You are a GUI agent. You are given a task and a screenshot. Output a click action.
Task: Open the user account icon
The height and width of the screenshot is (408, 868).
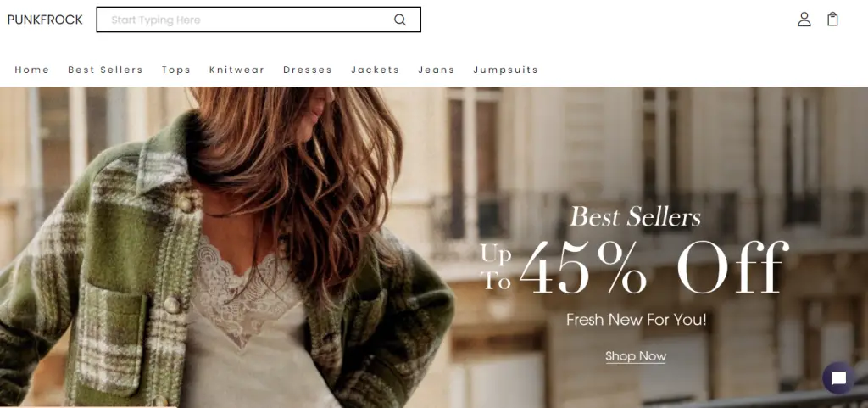pos(804,20)
